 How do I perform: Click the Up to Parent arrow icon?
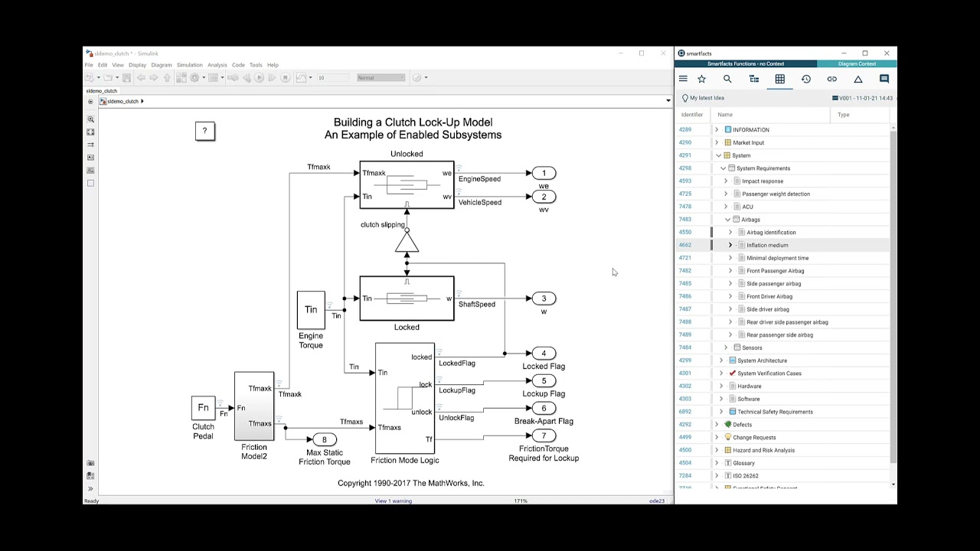tap(167, 77)
